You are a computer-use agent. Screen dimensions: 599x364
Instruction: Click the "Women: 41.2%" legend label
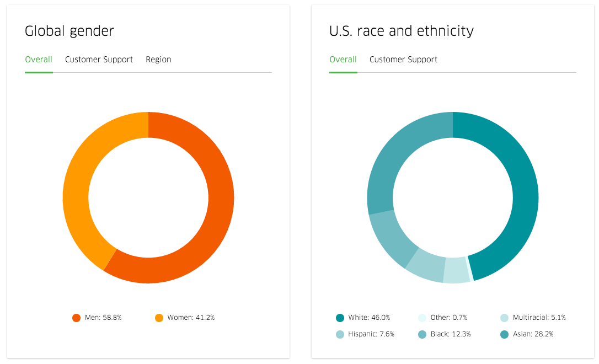pos(191,318)
